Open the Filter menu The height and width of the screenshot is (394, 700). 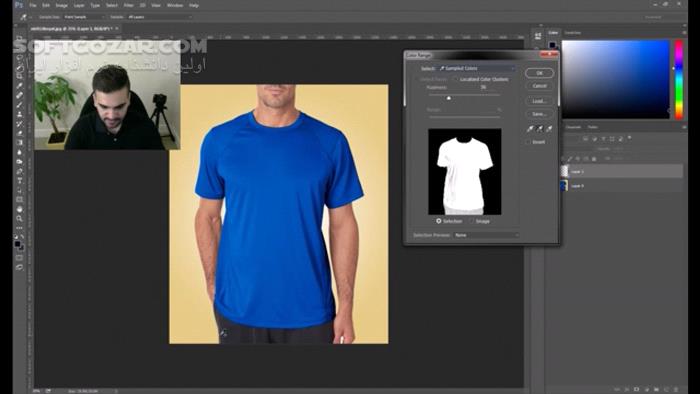point(129,5)
